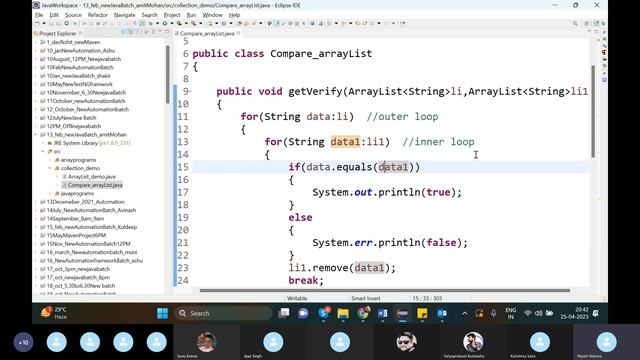Expand the arrayprograms package
640x360 pixels.
(x=50, y=160)
